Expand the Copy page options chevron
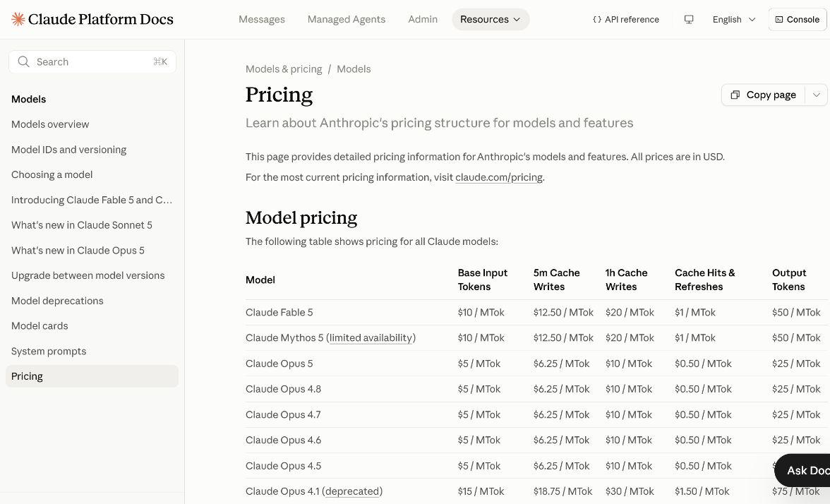This screenshot has height=504, width=830. [816, 95]
